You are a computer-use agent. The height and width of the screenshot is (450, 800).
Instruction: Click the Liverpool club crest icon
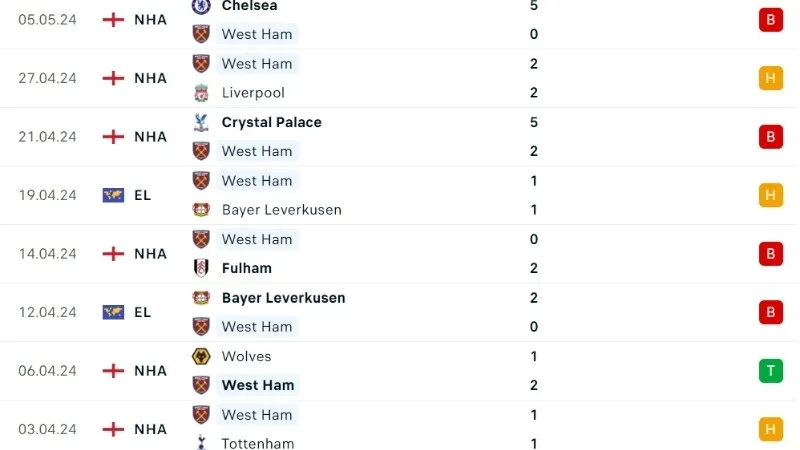(201, 93)
